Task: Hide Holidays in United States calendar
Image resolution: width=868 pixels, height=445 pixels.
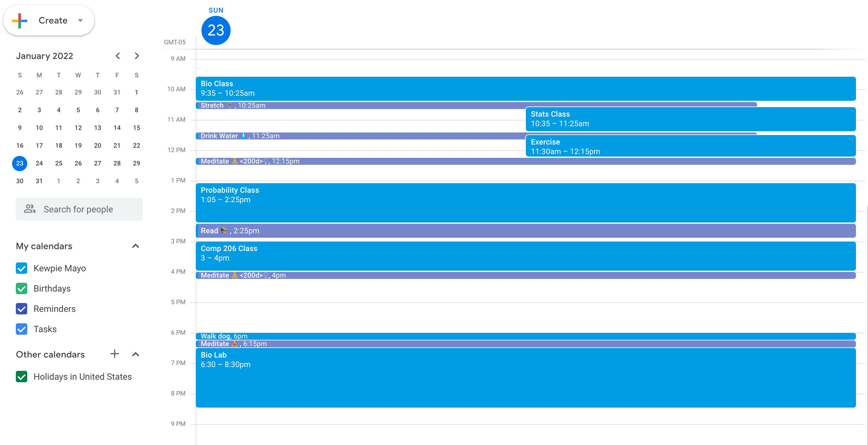Action: [x=22, y=377]
